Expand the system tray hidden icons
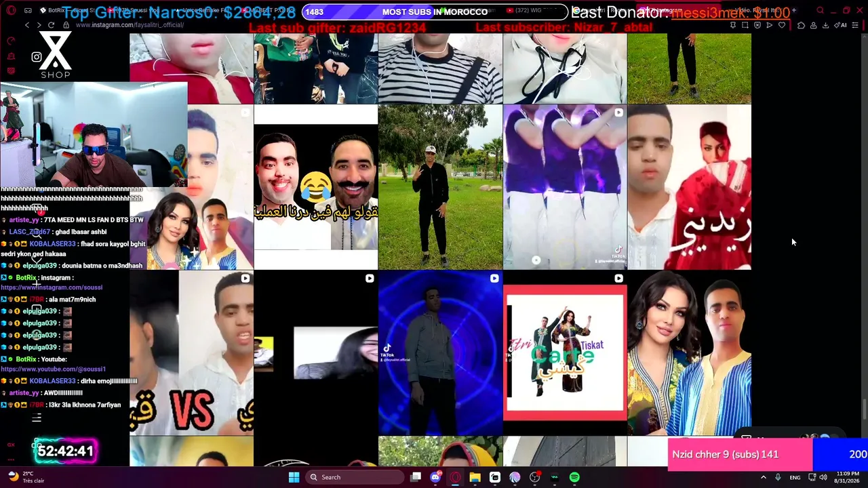This screenshot has height=488, width=868. click(x=764, y=477)
